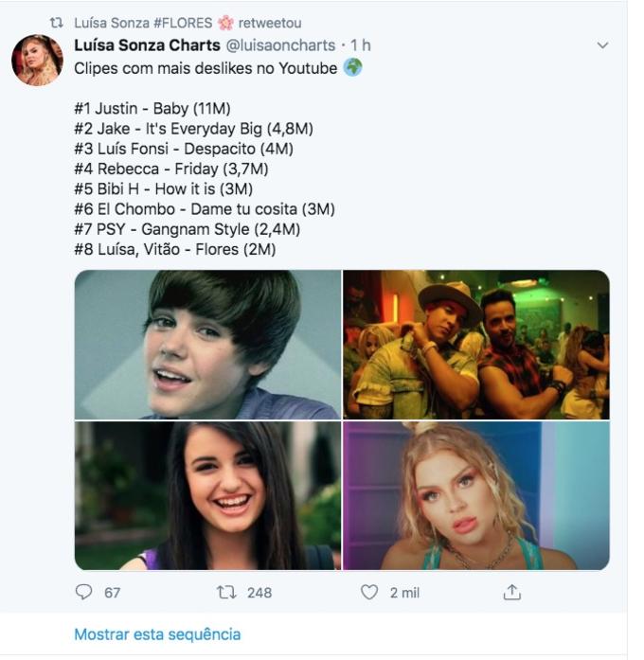Screen dimensions: 644x660
Task: Open top-right photo of men in hats
Action: click(475, 345)
